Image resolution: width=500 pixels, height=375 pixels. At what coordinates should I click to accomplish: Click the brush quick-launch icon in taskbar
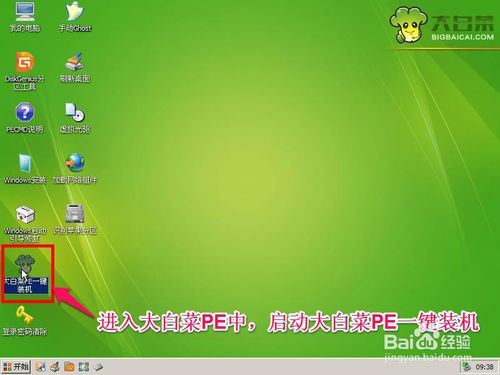click(55, 367)
